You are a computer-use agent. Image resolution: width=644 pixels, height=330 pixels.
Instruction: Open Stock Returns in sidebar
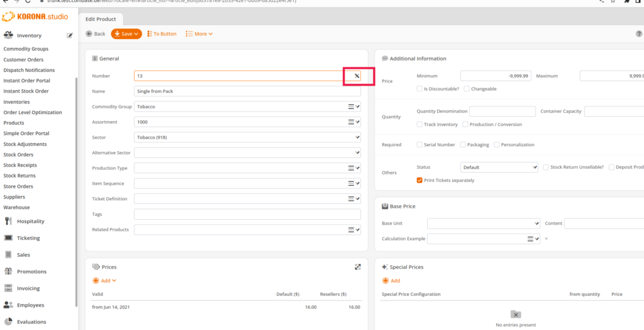(x=19, y=176)
